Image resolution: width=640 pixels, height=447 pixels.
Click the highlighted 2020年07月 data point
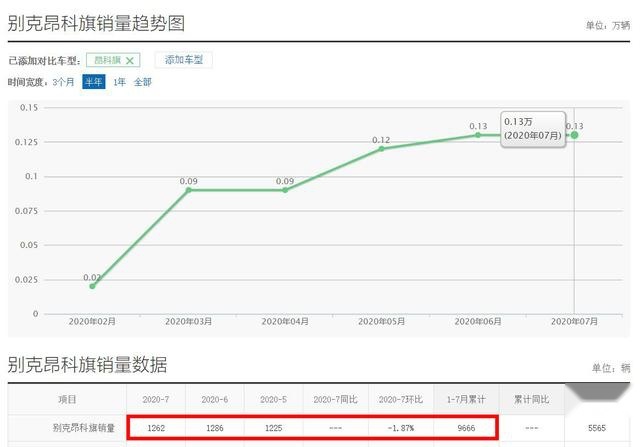coord(574,135)
